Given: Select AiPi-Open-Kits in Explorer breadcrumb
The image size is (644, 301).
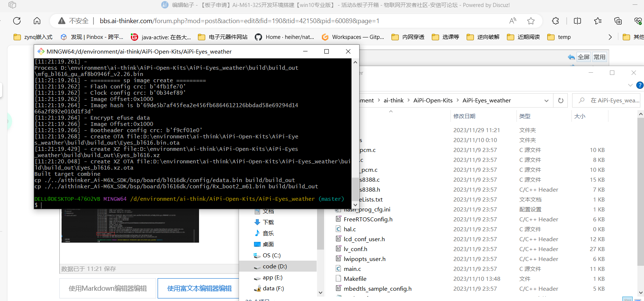Looking at the screenshot, I should tap(433, 101).
